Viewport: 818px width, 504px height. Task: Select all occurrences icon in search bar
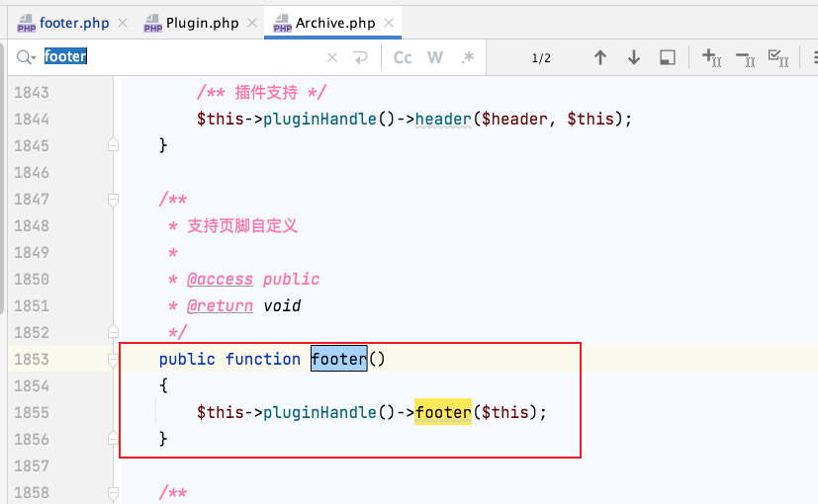point(778,57)
